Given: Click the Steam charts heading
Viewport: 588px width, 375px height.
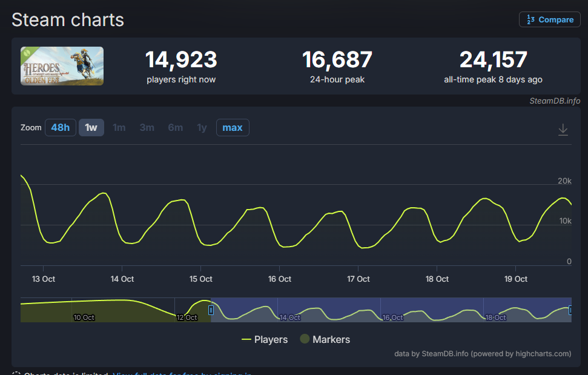Looking at the screenshot, I should [x=67, y=20].
